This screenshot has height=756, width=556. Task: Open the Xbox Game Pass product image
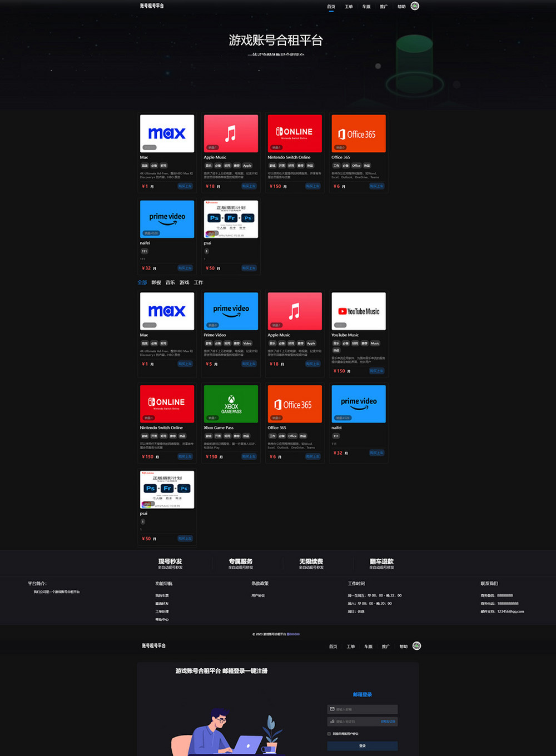pos(231,404)
